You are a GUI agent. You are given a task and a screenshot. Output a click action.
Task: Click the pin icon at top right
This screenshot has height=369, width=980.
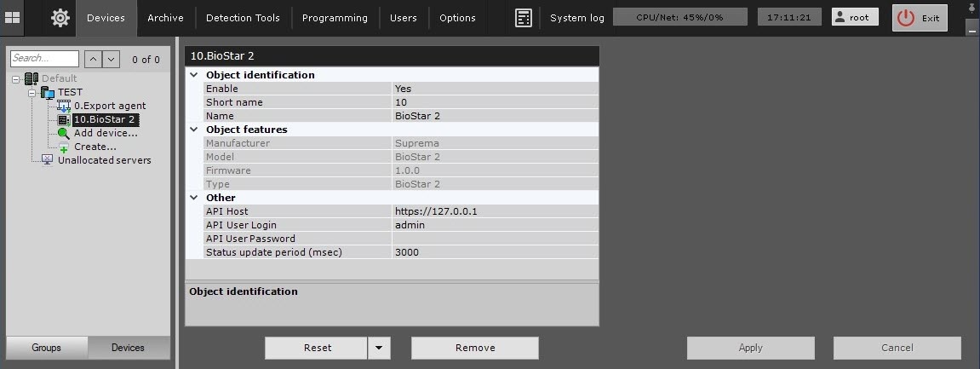[971, 9]
